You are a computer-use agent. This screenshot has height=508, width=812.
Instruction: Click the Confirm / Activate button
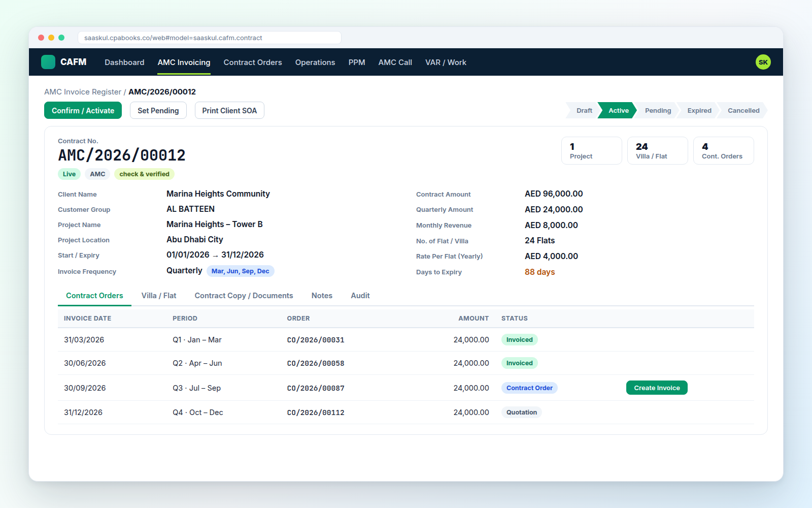83,110
